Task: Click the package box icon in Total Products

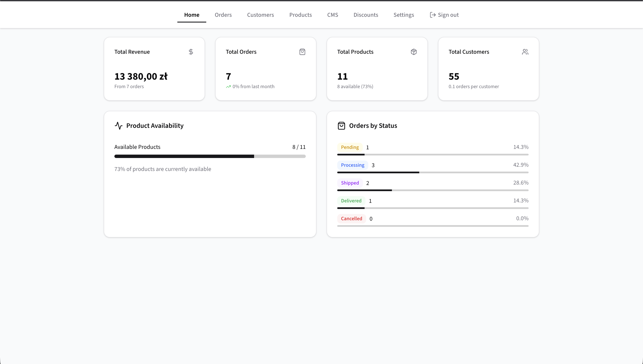Action: point(414,52)
